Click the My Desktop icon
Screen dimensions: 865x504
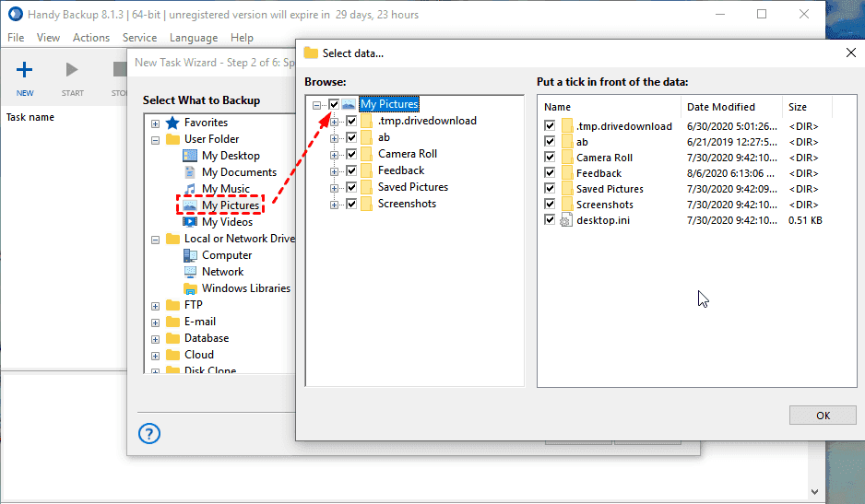click(x=190, y=156)
